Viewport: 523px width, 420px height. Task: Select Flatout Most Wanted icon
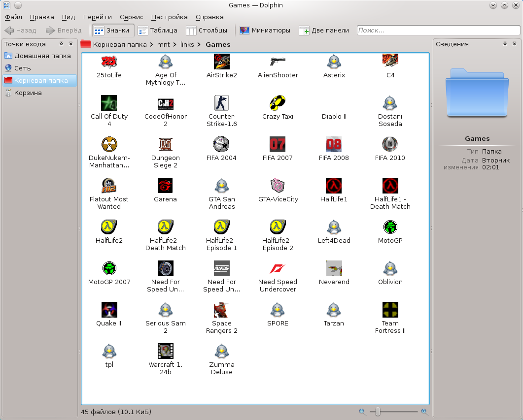109,186
